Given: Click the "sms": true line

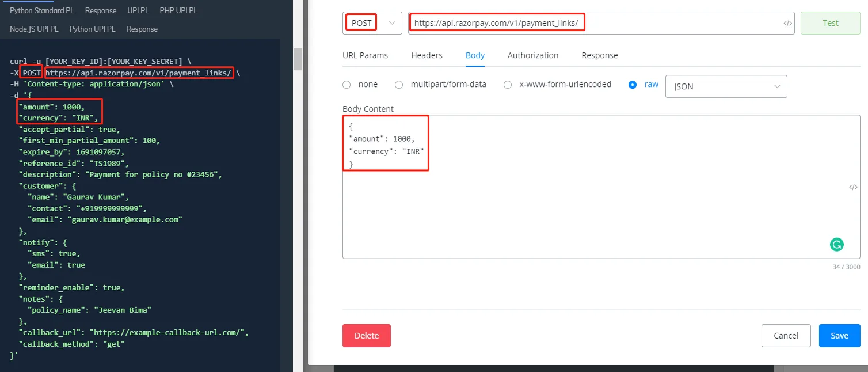Looking at the screenshot, I should [x=54, y=253].
